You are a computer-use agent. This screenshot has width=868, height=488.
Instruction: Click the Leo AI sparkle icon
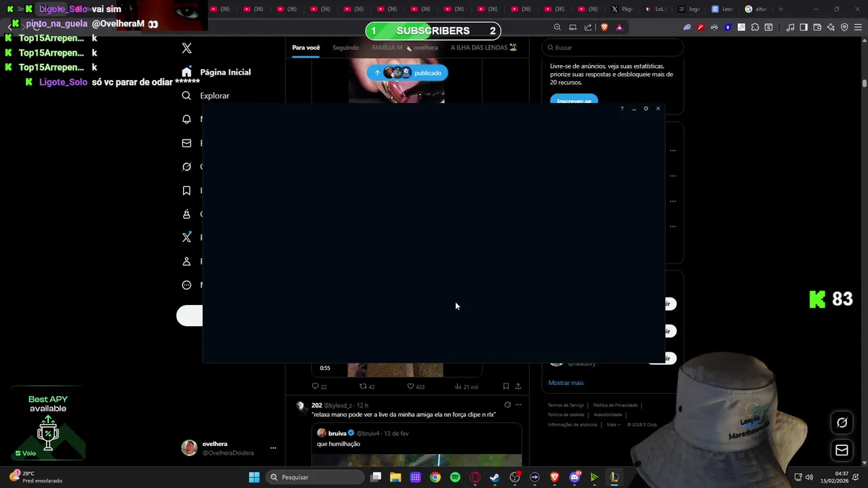point(831,27)
